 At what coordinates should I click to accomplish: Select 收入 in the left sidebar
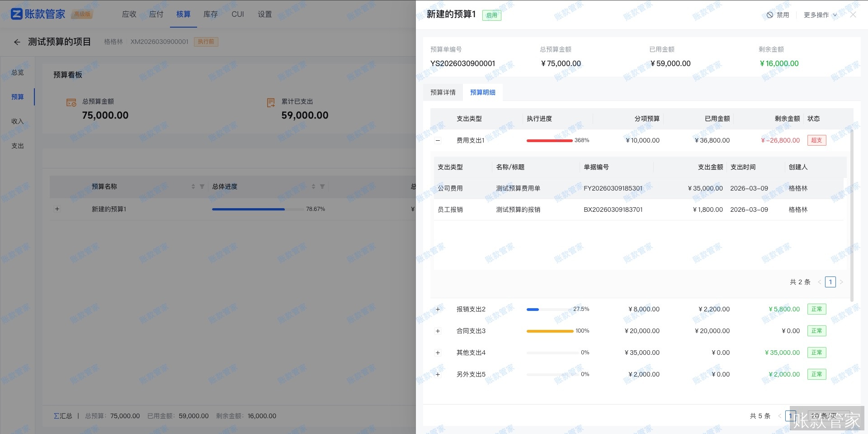pyautogui.click(x=18, y=121)
